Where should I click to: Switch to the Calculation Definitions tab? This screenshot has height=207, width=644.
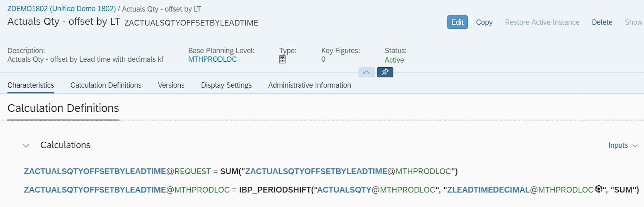(106, 85)
